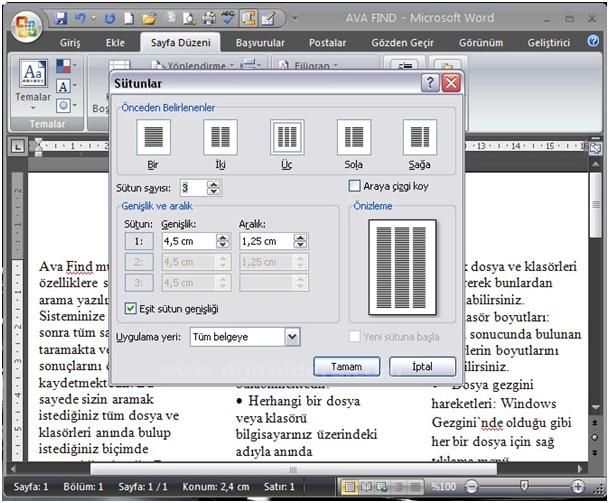
Task: Switch to Full Screen Reading view
Action: pyautogui.click(x=366, y=486)
